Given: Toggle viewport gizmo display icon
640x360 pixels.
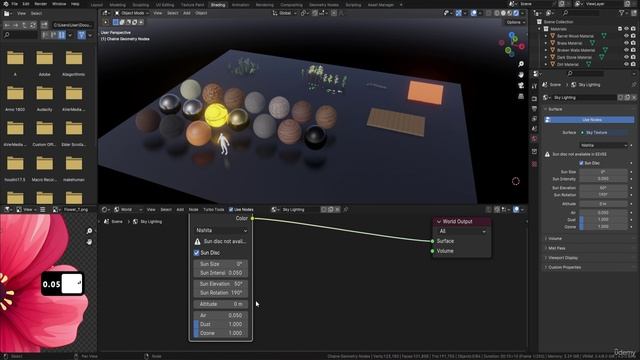Looking at the screenshot, I should pos(459,13).
